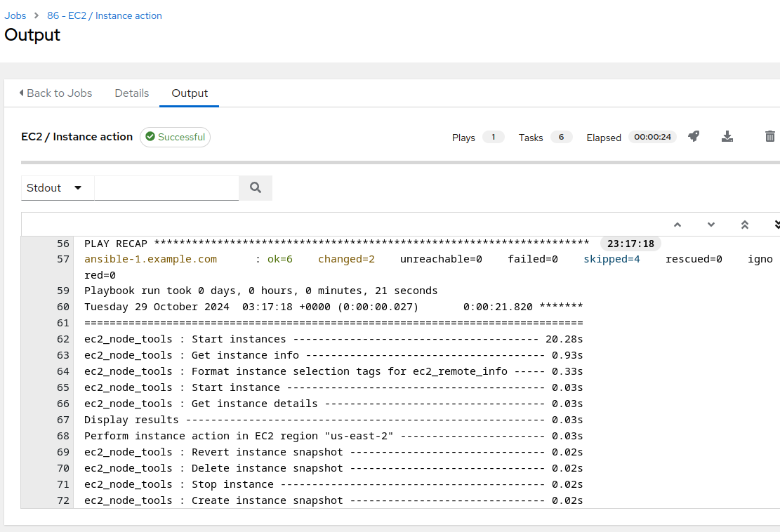Click 'Stop instance' line
This screenshot has height=532, width=780.
(333, 484)
